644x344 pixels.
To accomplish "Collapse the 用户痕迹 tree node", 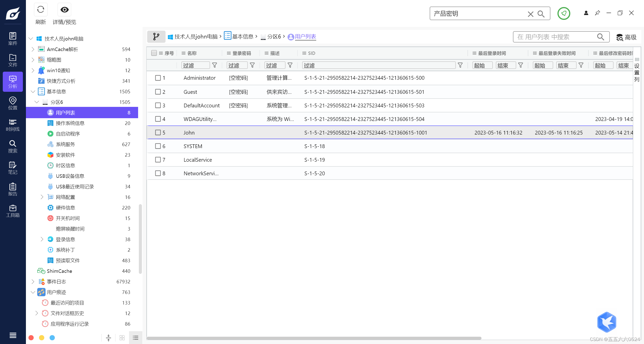I will coord(33,292).
